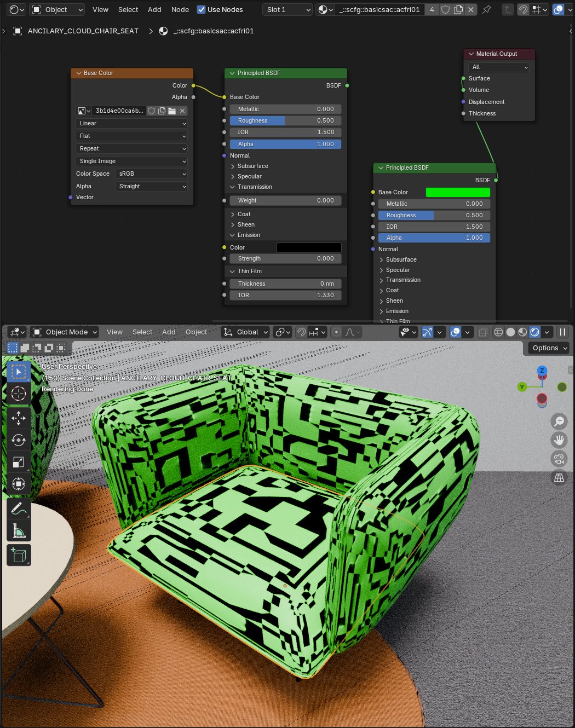Click the 3D Cursor tool
This screenshot has height=728, width=575.
point(19,394)
